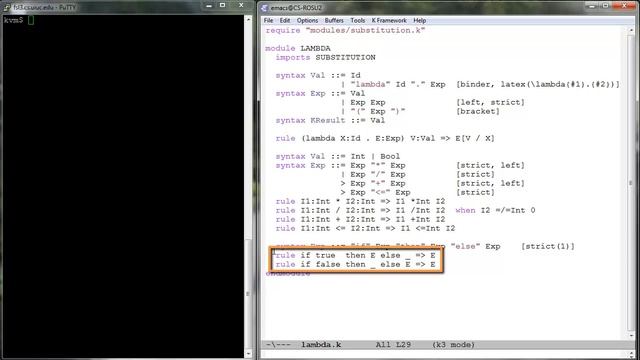Screen dimensions: 640x360
Task: Close the Emacs window
Action: (624, 6)
